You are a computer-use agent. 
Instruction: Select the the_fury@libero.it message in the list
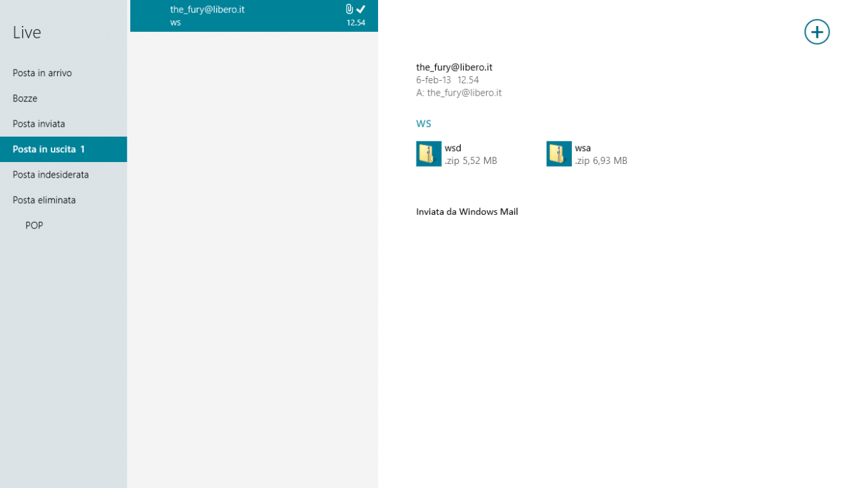254,16
